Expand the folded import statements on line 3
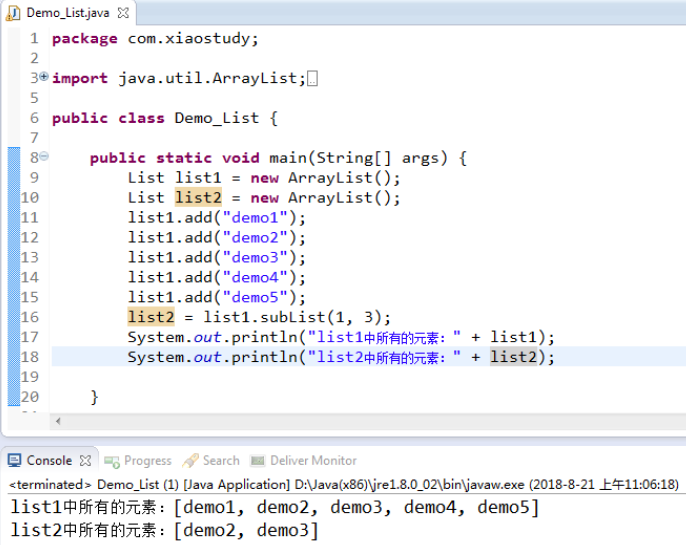Viewport: 686px width, 545px height. pos(44,77)
